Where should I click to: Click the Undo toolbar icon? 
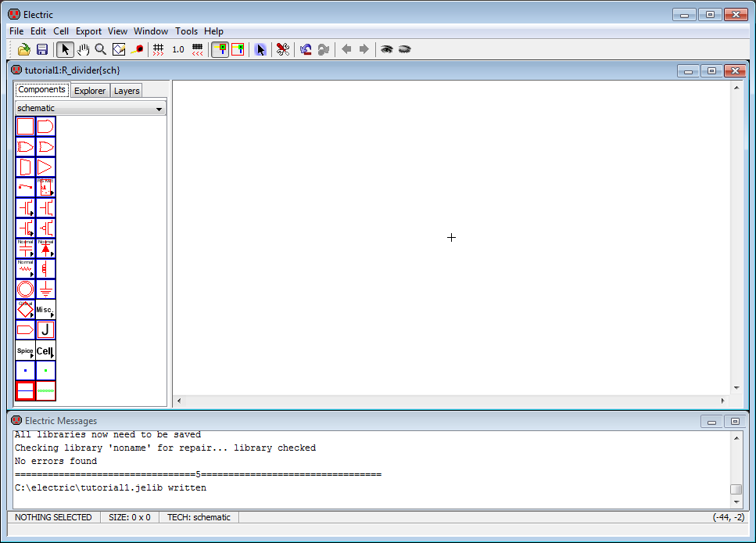pos(306,49)
